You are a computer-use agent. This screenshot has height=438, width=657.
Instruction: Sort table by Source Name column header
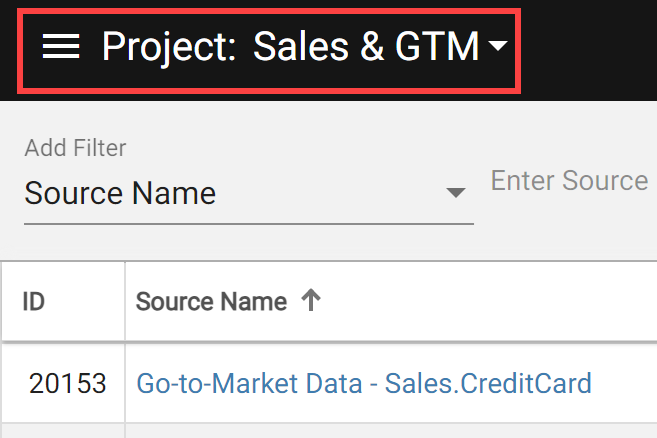[x=212, y=301]
